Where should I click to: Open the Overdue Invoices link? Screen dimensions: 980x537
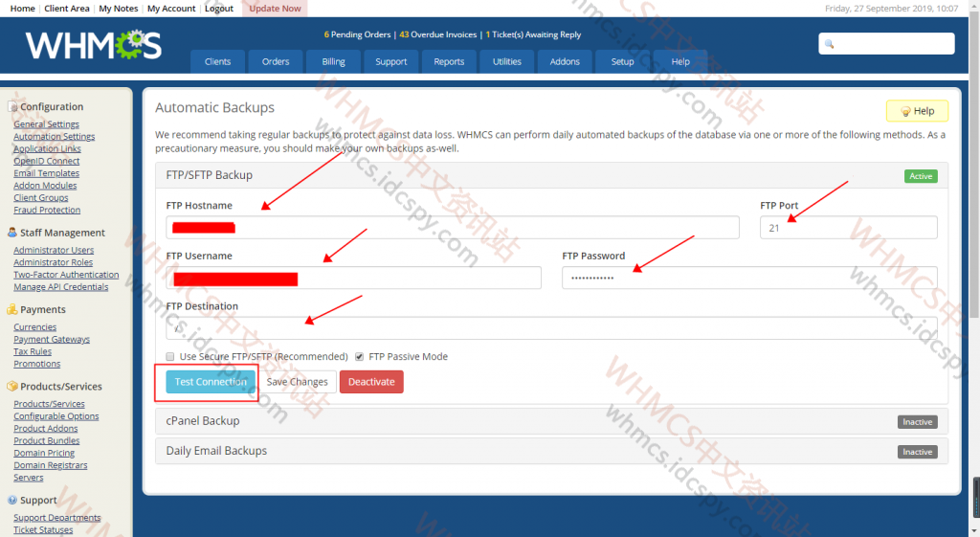tap(438, 34)
